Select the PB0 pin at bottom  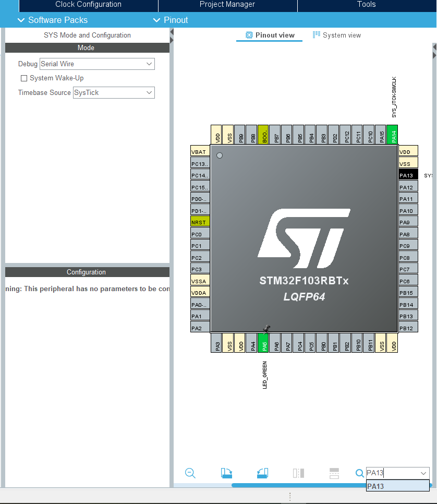tap(322, 343)
